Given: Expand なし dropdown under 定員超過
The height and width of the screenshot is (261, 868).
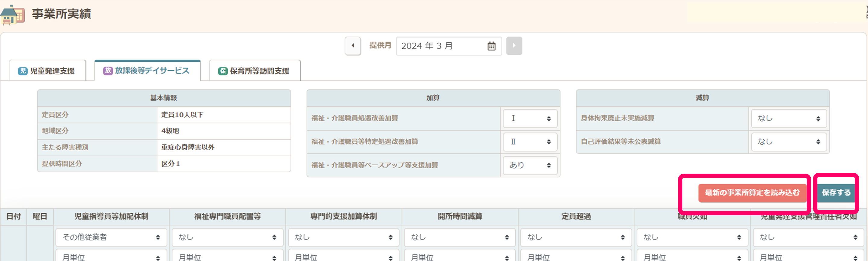Looking at the screenshot, I should tap(576, 237).
